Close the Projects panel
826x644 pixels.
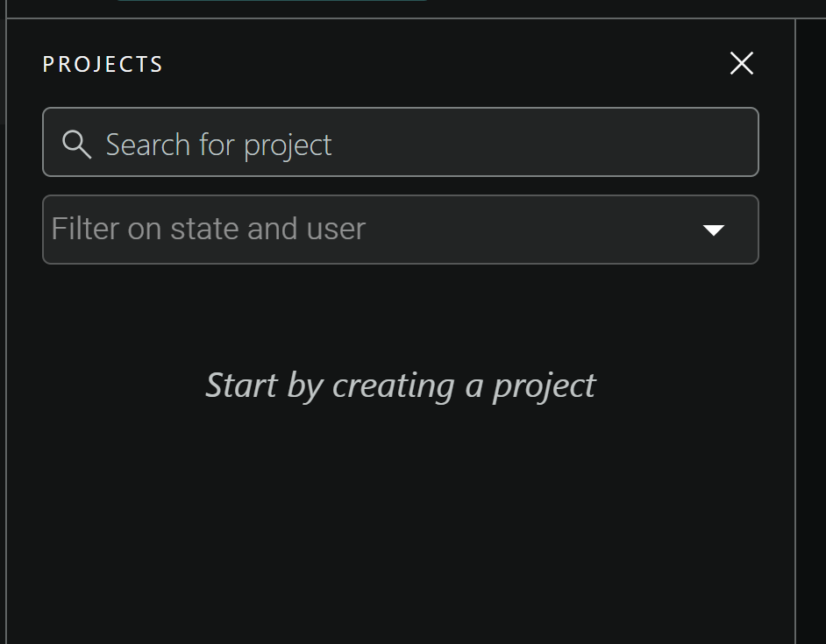(x=742, y=63)
